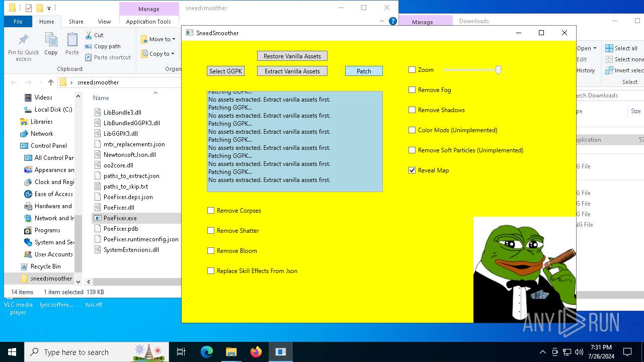Image resolution: width=644 pixels, height=362 pixels.
Task: Click the Cut scissors icon
Action: click(x=89, y=35)
